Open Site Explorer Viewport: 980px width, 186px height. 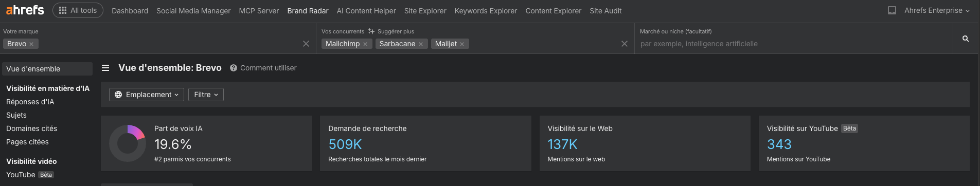click(x=425, y=11)
